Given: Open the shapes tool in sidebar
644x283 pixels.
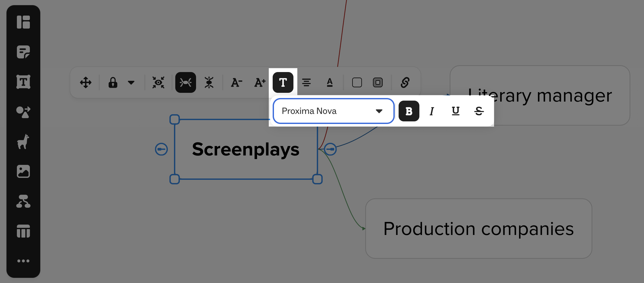Looking at the screenshot, I should (23, 112).
